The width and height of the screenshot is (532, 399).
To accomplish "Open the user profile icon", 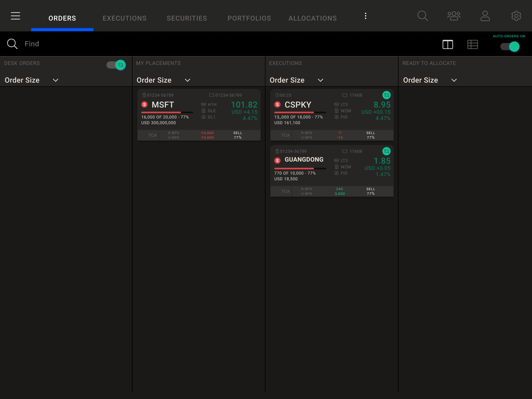I will pyautogui.click(x=485, y=16).
